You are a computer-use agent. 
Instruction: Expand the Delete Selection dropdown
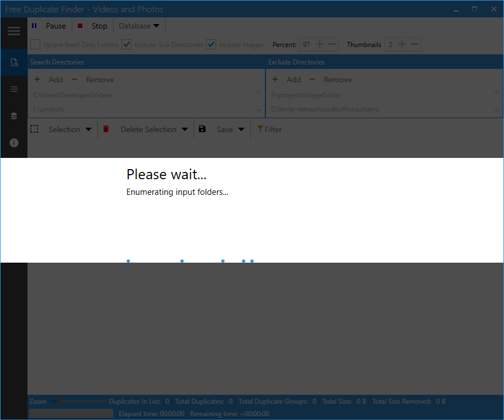(x=148, y=129)
